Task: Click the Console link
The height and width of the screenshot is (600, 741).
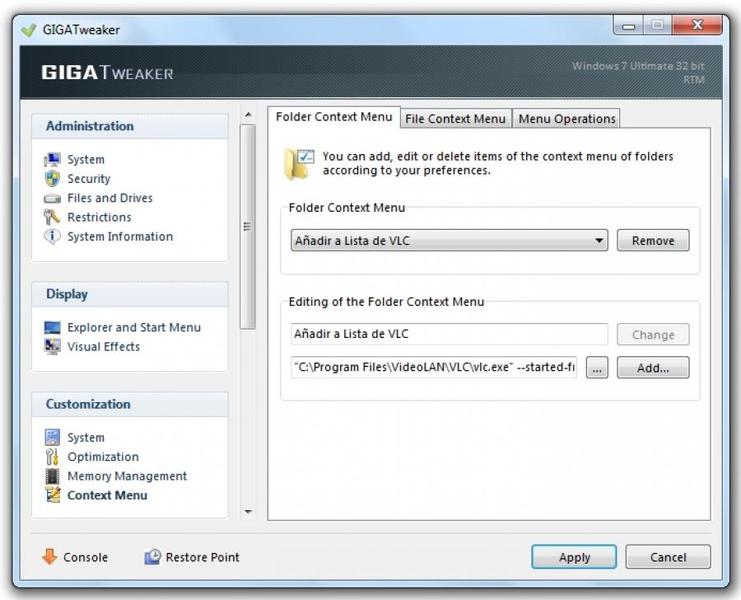Action: [x=85, y=557]
